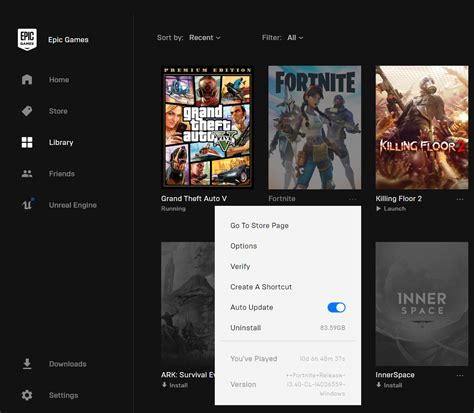Click the Epic Games header text
The image size is (474, 413).
coord(68,40)
